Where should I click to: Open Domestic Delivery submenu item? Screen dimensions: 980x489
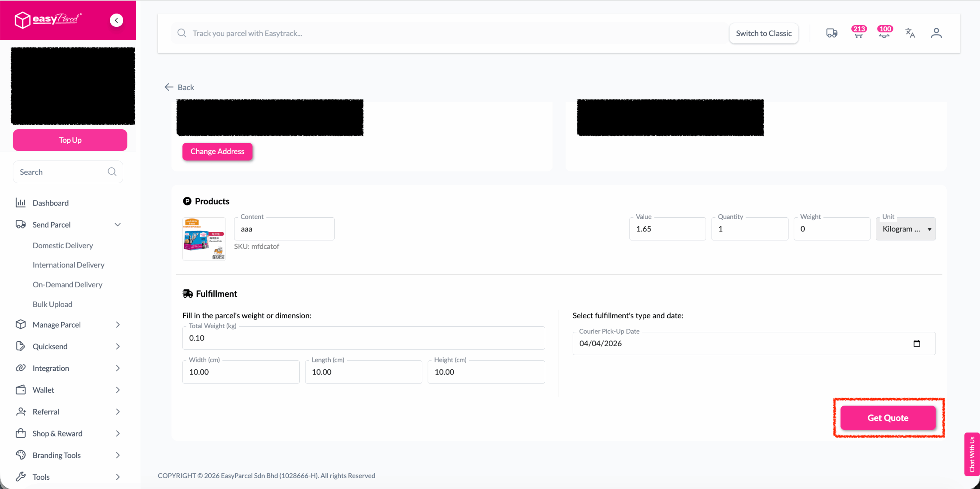(x=63, y=245)
